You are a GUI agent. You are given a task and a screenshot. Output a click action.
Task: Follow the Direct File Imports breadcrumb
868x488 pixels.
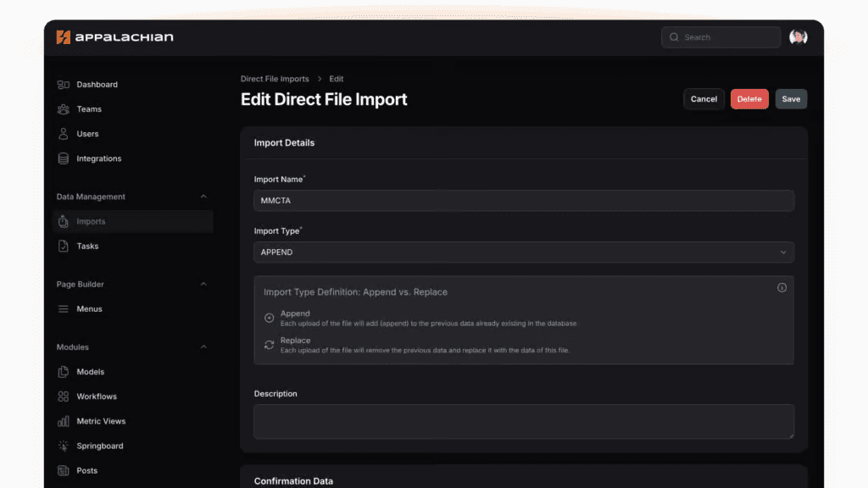coord(275,79)
